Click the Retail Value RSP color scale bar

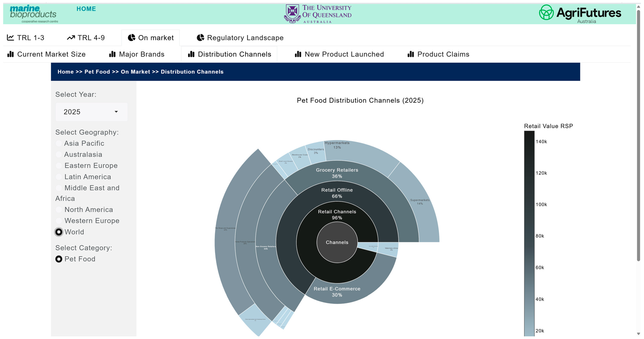tap(529, 233)
